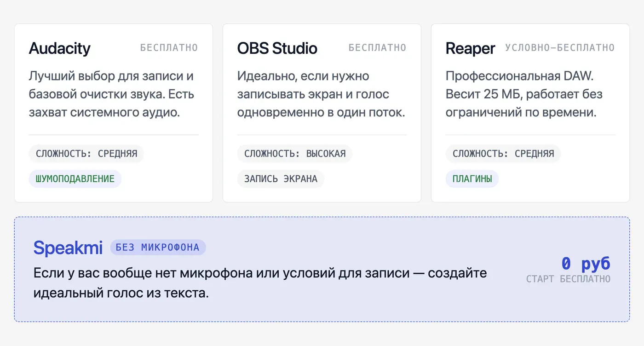Open the Speakmi link in the banner
The image size is (644, 346).
[x=68, y=248]
